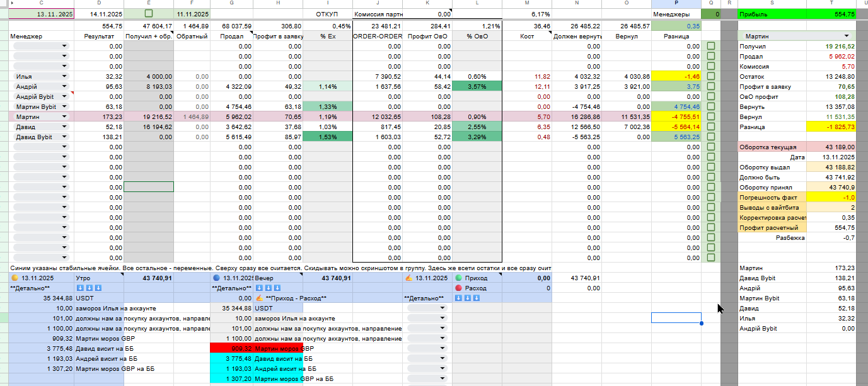Click the yellow -1 825,73 Разница value
Image resolution: width=868 pixels, height=386 pixels.
[831, 127]
